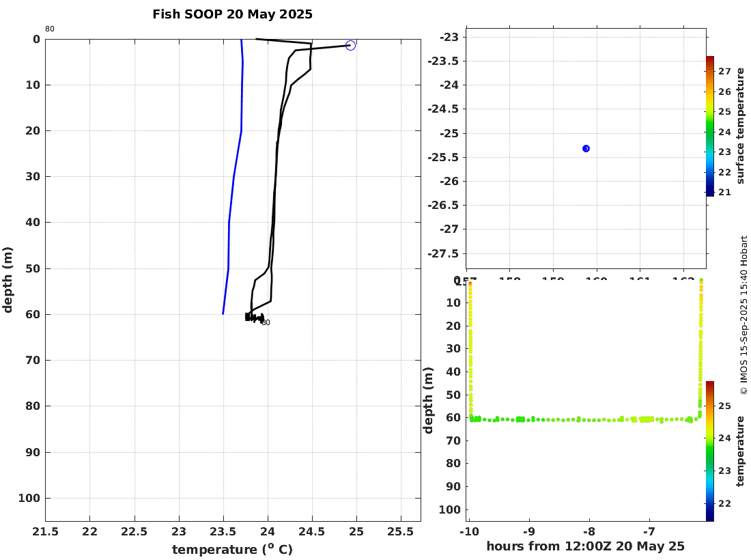Click the '70' depth tick on the profile plot
The width and height of the screenshot is (751, 560).
[x=33, y=360]
